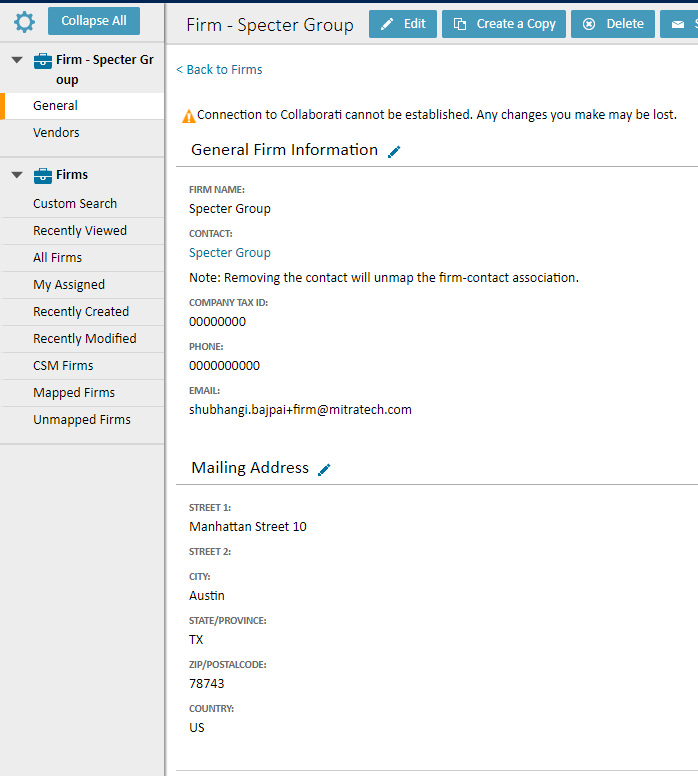Click the phone value 0000000000
Screen dimensions: 698x776
224,366
